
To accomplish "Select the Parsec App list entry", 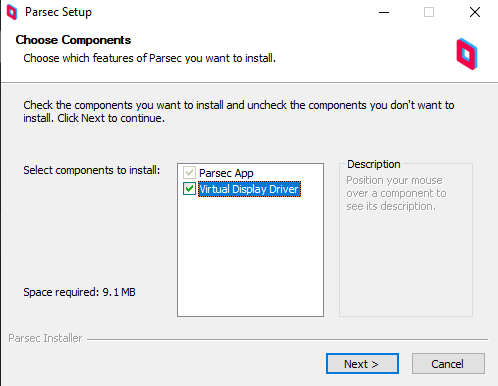I will tap(226, 173).
